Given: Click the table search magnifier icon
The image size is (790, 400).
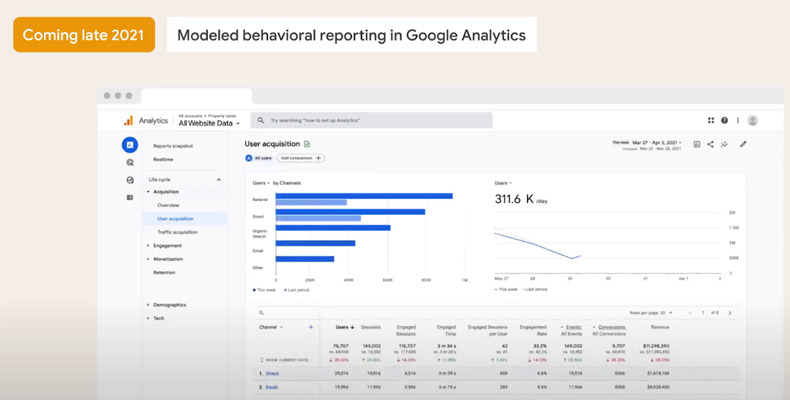Looking at the screenshot, I should (261, 313).
